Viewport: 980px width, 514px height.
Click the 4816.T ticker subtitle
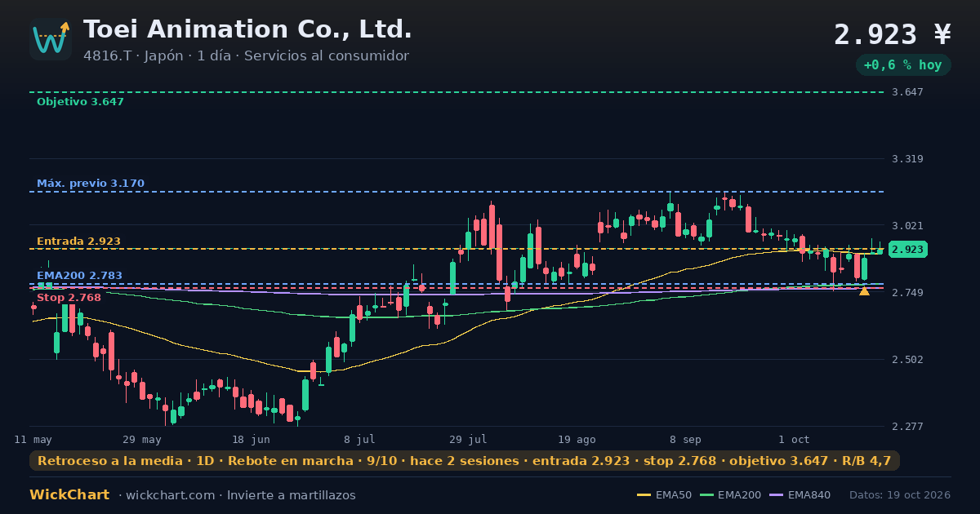click(x=246, y=56)
